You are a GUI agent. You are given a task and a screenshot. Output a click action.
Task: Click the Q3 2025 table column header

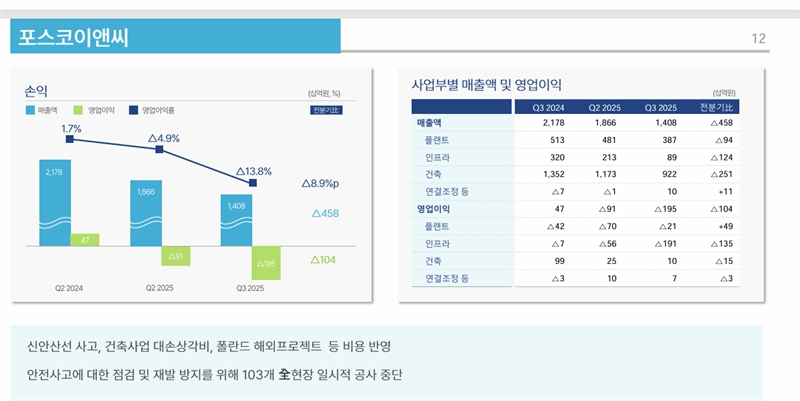[x=660, y=107]
